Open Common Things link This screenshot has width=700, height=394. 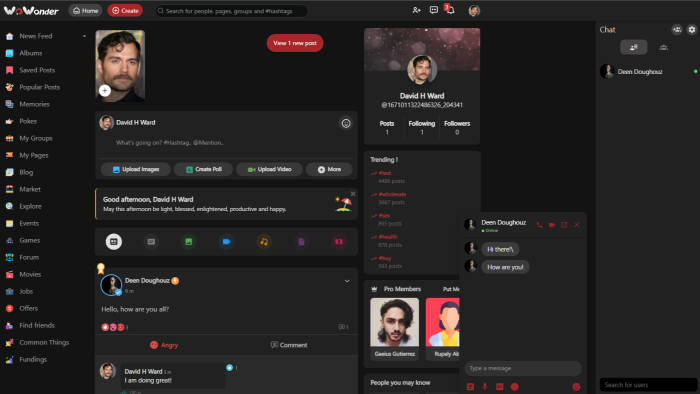click(44, 342)
